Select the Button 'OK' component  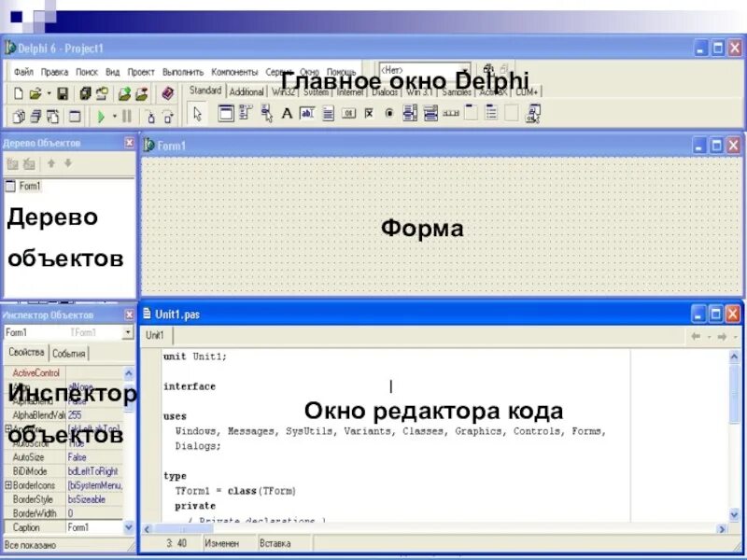click(348, 113)
